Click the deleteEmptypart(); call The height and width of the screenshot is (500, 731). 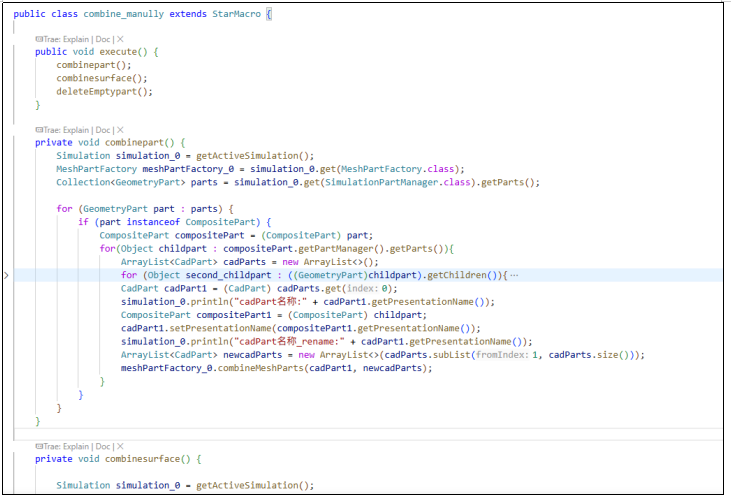pos(104,92)
